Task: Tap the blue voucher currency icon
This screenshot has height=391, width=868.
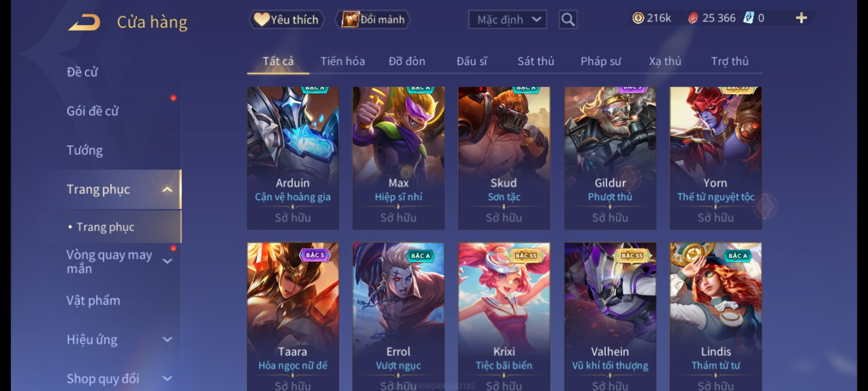Action: point(748,18)
